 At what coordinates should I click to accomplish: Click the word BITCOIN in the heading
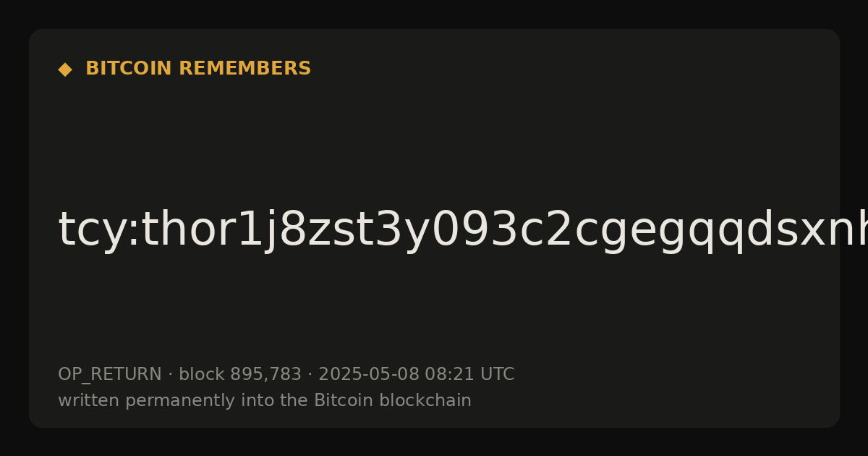coord(129,69)
